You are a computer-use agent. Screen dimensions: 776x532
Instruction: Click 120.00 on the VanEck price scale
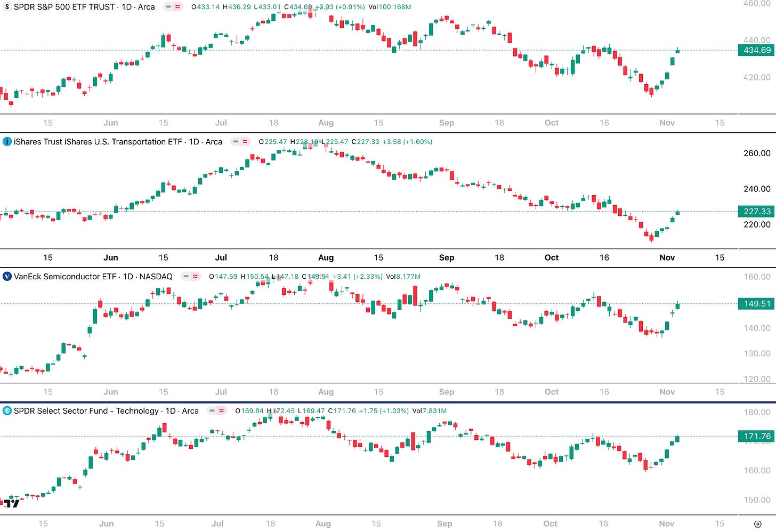[757, 379]
